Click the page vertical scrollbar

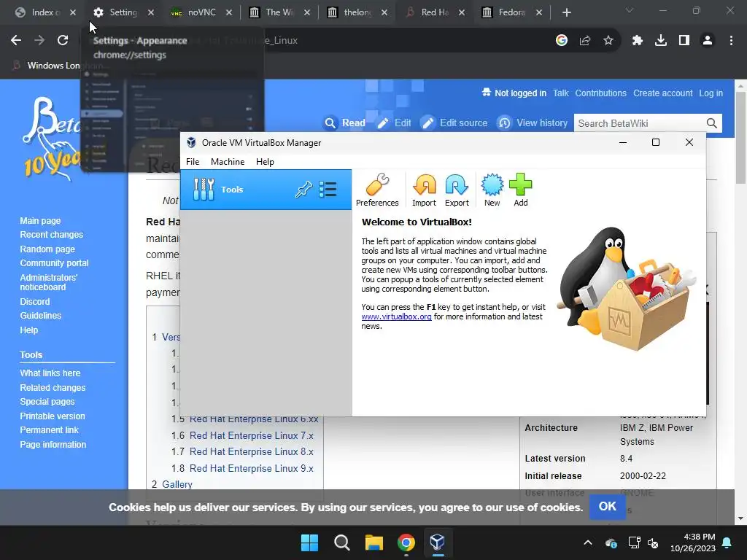(x=740, y=138)
